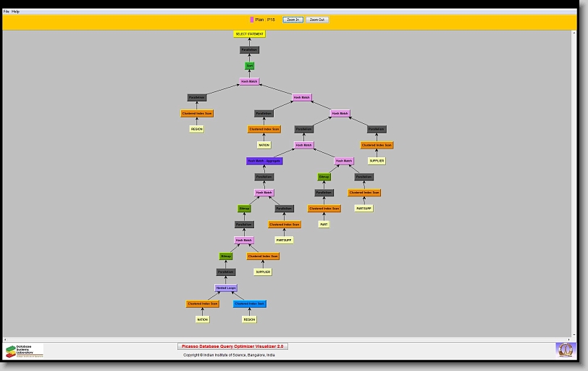Click the Bitmap node directly above Nested Loops branch
The width and height of the screenshot is (588, 371).
(226, 256)
